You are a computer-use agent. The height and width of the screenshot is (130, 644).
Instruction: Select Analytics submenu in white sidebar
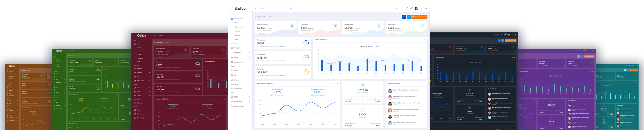point(238,35)
